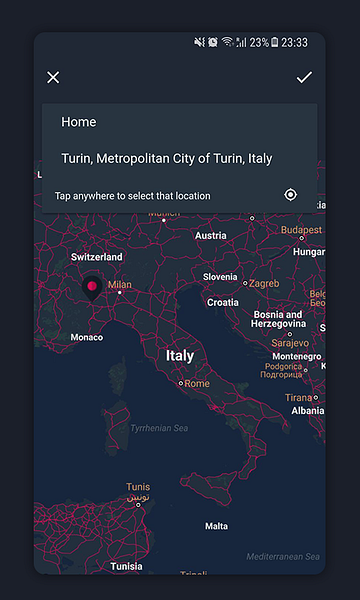Tap the 23:33 clock in status bar

click(x=295, y=42)
